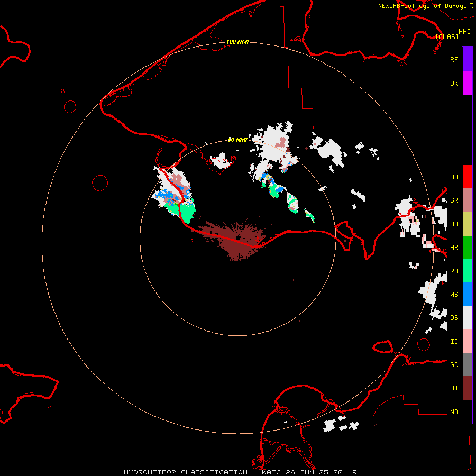Click the Hydrometeor Classification KAEC title text

(x=241, y=472)
